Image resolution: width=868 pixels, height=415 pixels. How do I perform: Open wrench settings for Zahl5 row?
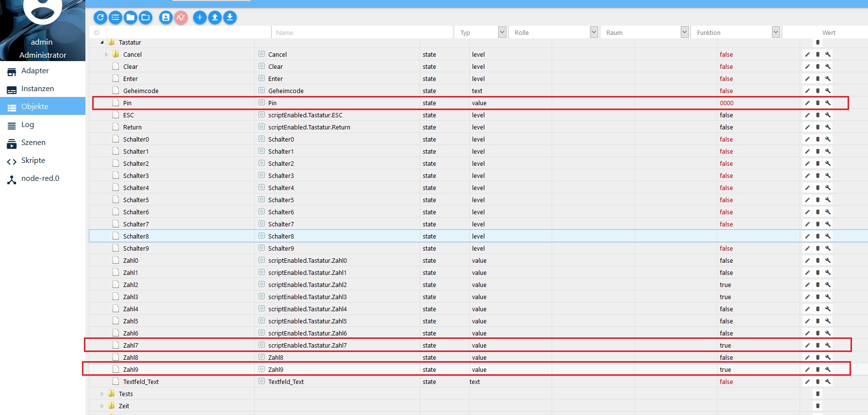coord(828,321)
